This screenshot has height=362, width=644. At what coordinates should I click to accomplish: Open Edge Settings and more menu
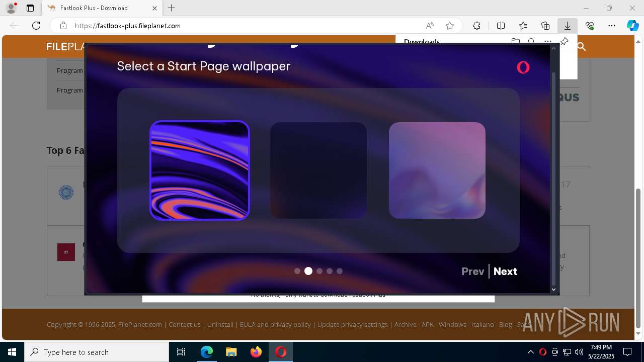612,26
